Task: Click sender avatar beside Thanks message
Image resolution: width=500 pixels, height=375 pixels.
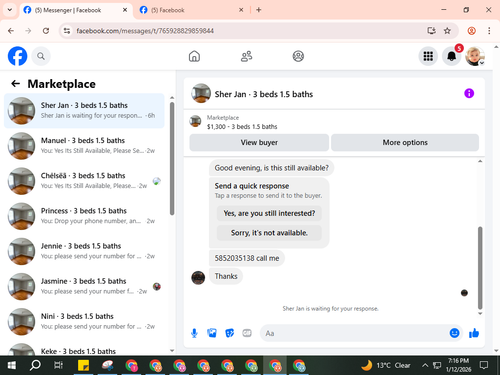Action: (198, 278)
